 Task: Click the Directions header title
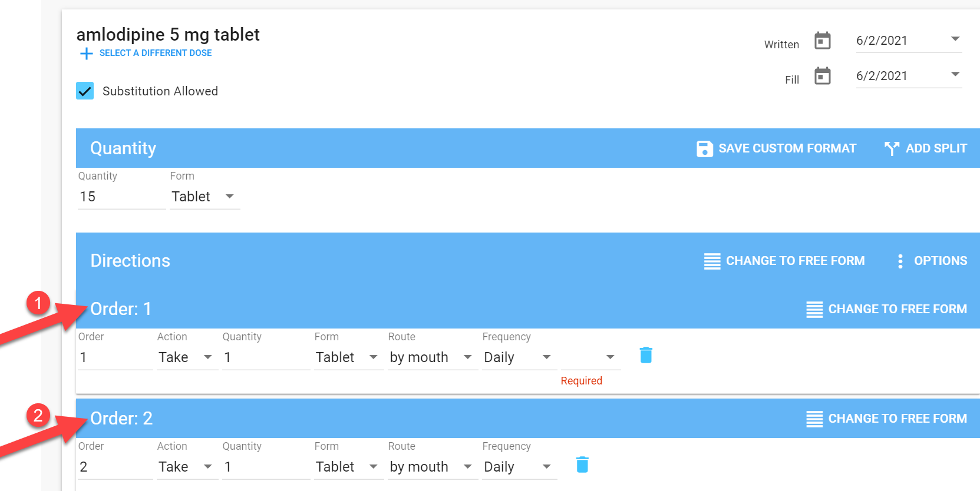130,261
